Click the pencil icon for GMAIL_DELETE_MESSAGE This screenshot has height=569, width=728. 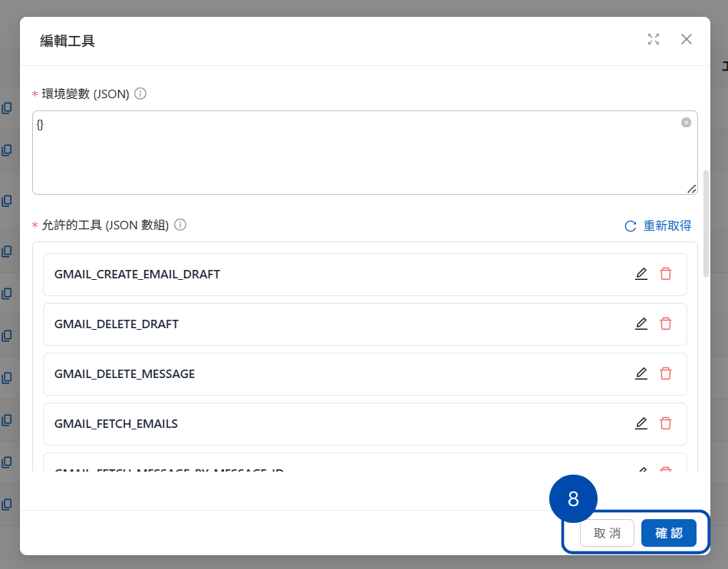point(641,373)
